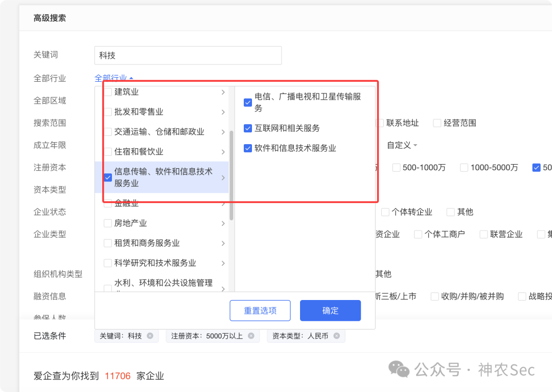The image size is (552, 392).
Task: Select the 住宿和餐饮业 checkbox
Action: pyautogui.click(x=108, y=151)
